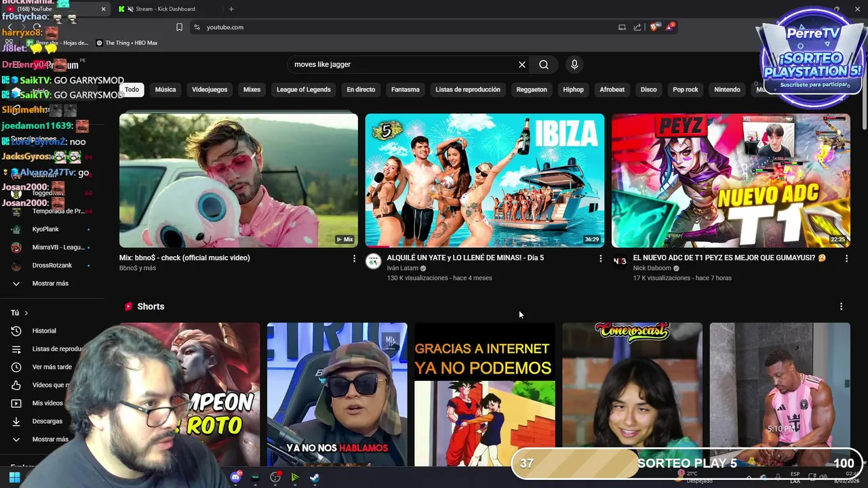Open Discord from the taskbar

(x=235, y=477)
